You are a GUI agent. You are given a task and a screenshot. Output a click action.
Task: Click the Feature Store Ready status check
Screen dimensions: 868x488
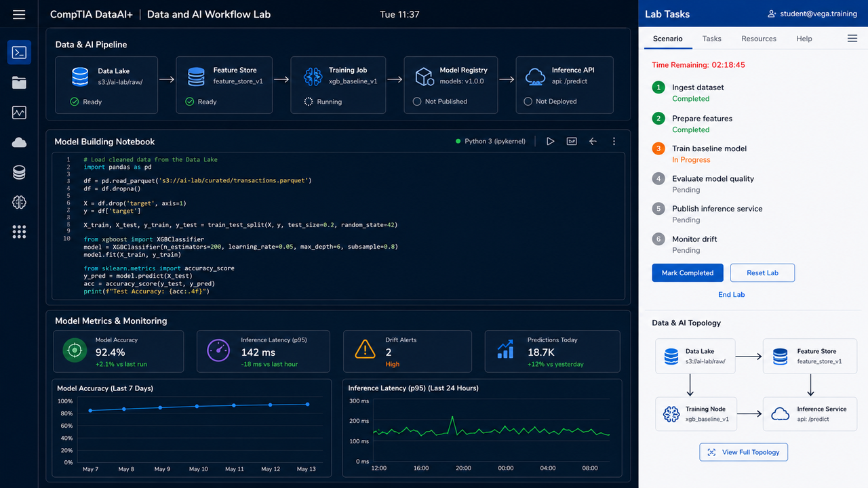189,102
